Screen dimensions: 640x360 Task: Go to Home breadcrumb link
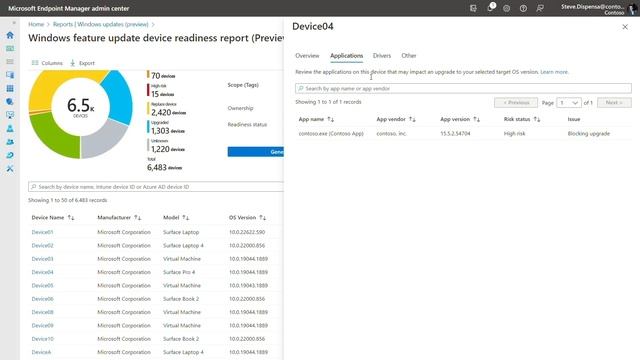(36, 24)
